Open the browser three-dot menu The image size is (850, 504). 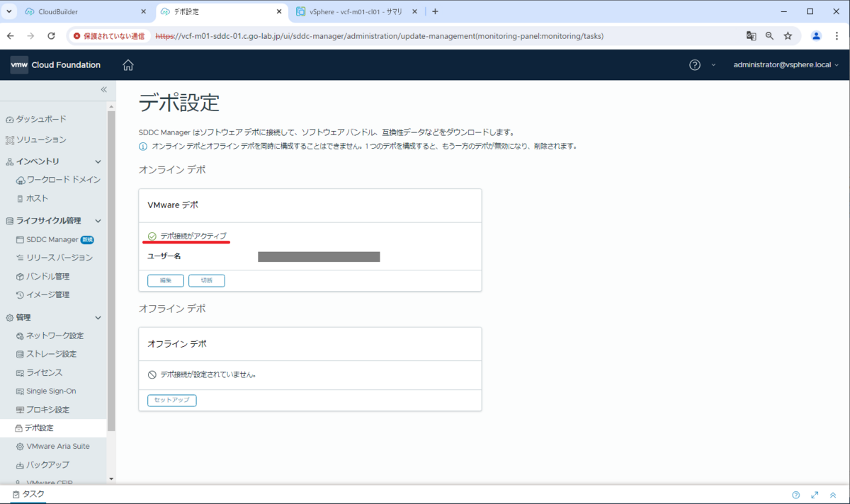[837, 36]
